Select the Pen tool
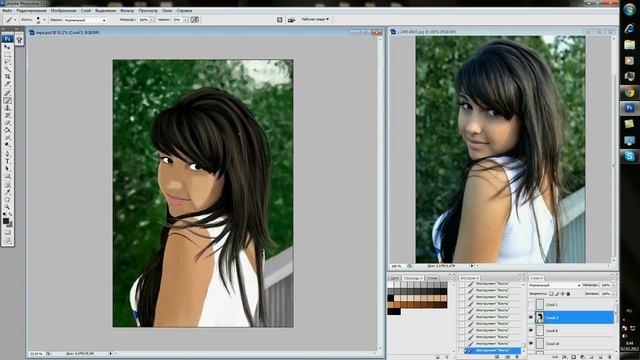Image resolution: width=640 pixels, height=360 pixels. click(x=7, y=154)
